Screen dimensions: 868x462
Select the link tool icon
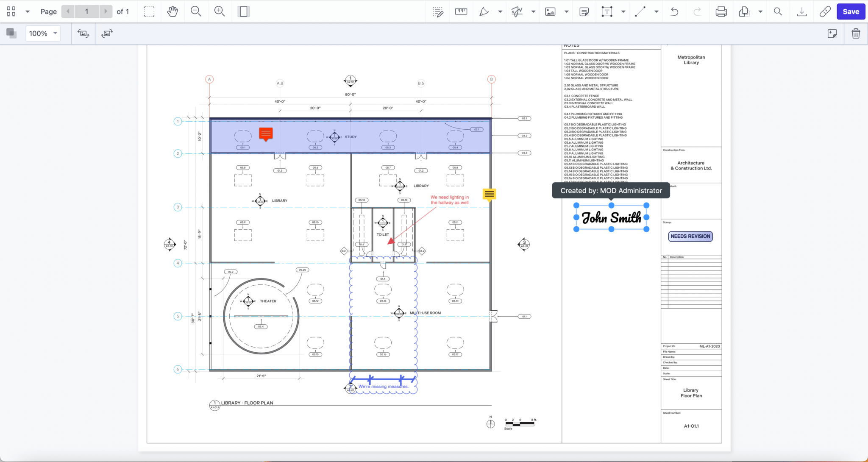[x=824, y=11]
